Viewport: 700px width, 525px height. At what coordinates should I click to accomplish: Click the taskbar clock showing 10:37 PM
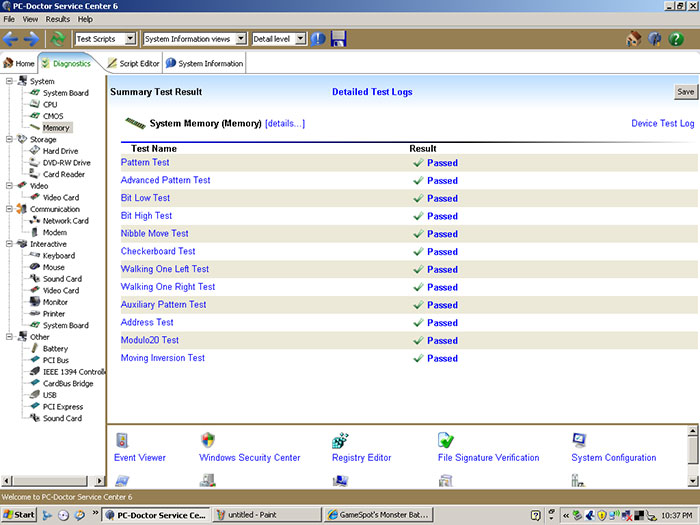[x=676, y=515]
